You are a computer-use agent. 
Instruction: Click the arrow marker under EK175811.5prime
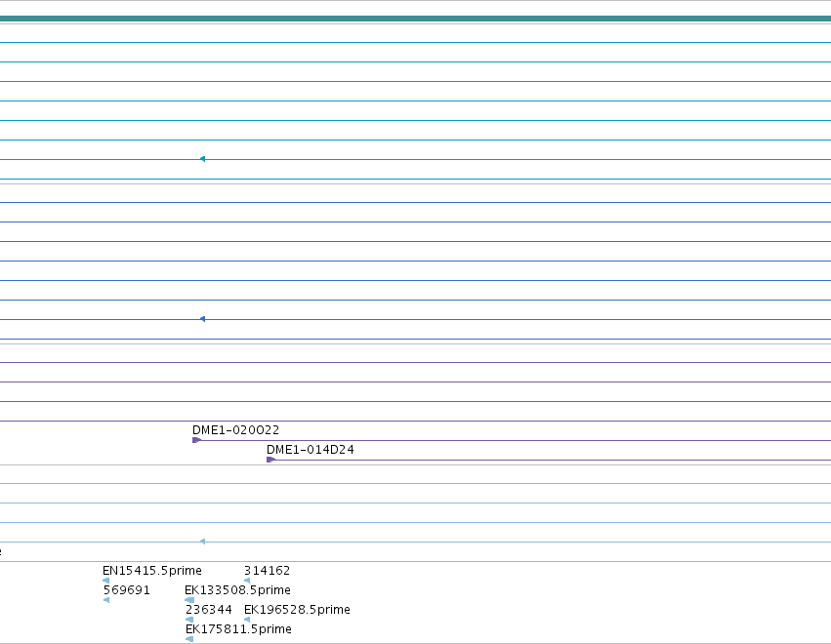point(189,639)
